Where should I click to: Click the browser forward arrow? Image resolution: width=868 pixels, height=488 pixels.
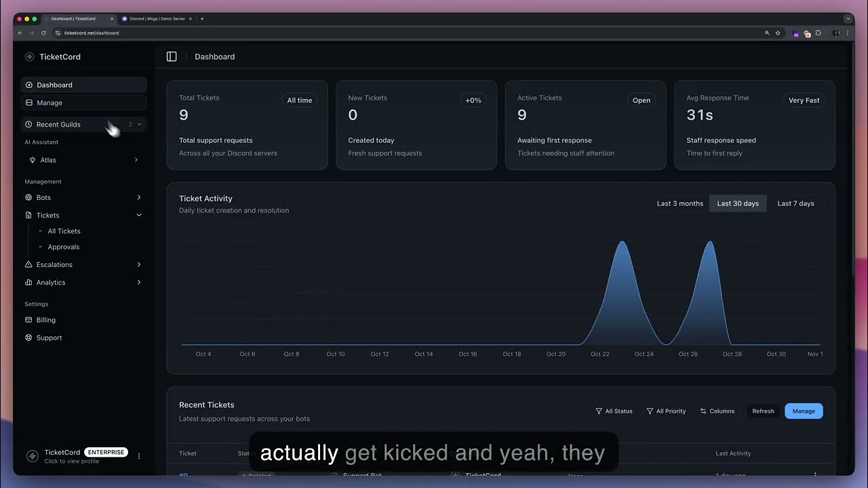pos(32,33)
